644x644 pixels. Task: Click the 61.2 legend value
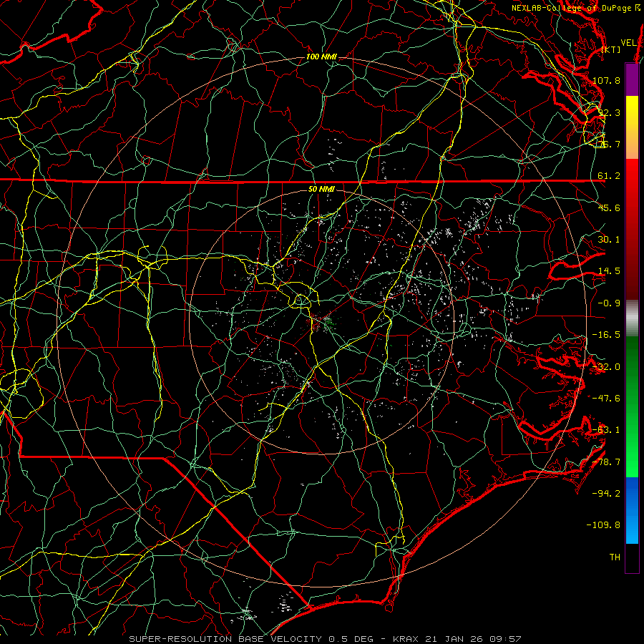[609, 176]
